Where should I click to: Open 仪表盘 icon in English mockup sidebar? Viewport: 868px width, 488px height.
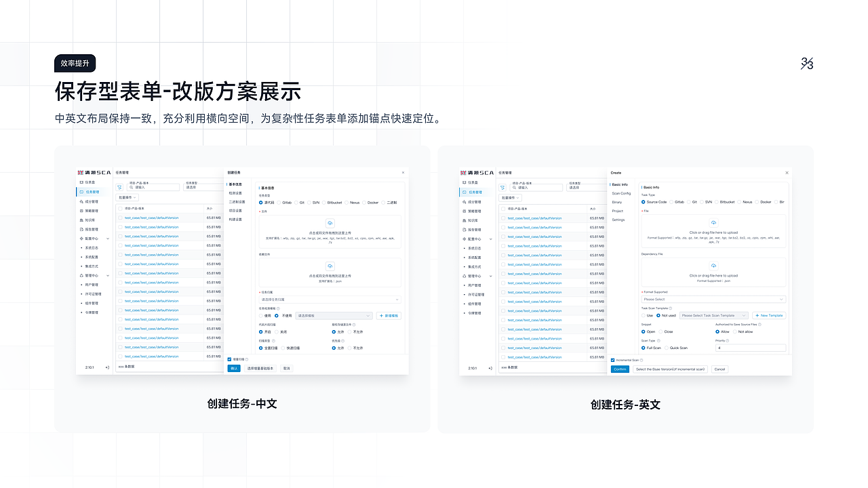465,182
